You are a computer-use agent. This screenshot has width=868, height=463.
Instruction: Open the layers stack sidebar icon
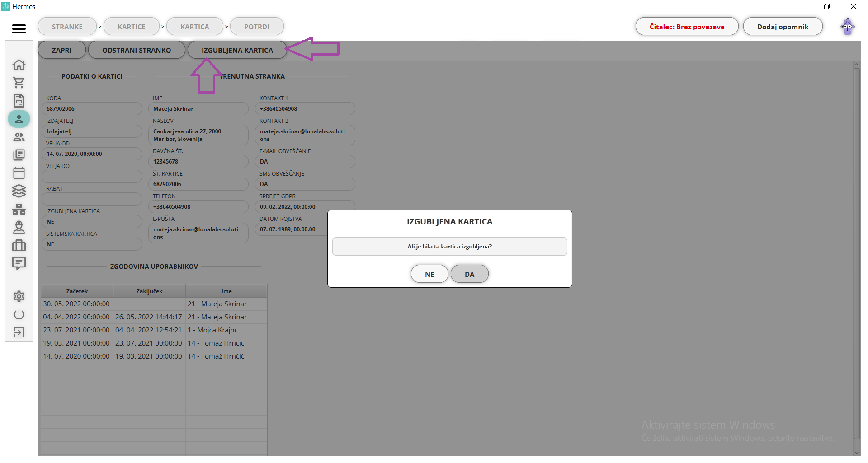click(x=19, y=191)
